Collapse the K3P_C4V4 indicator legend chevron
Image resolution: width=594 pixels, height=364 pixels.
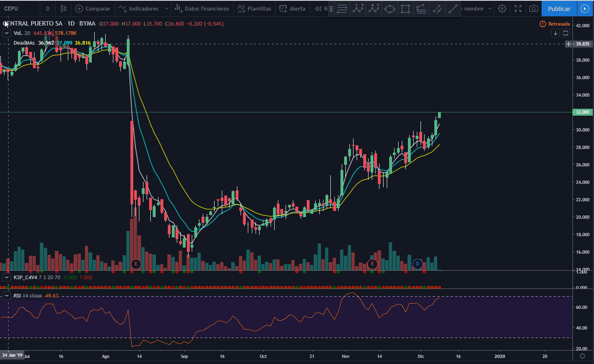point(7,278)
